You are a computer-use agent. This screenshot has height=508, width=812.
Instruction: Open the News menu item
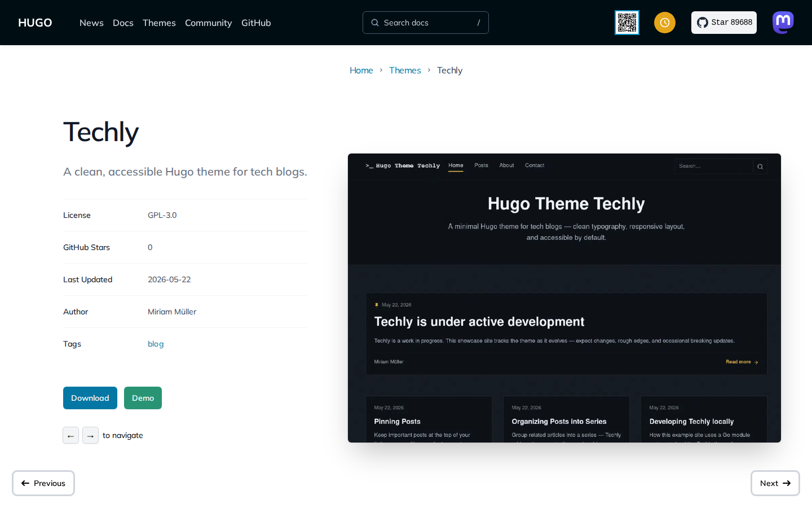[x=91, y=23]
